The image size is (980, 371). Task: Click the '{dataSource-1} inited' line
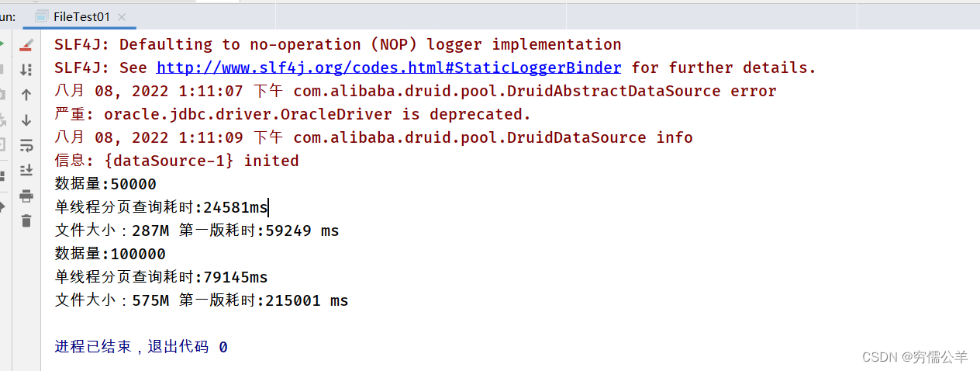[x=177, y=161]
